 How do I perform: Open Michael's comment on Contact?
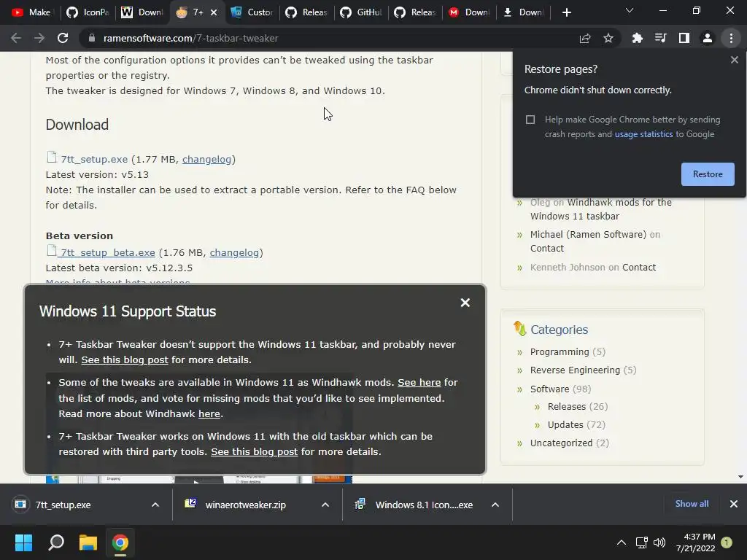547,248
